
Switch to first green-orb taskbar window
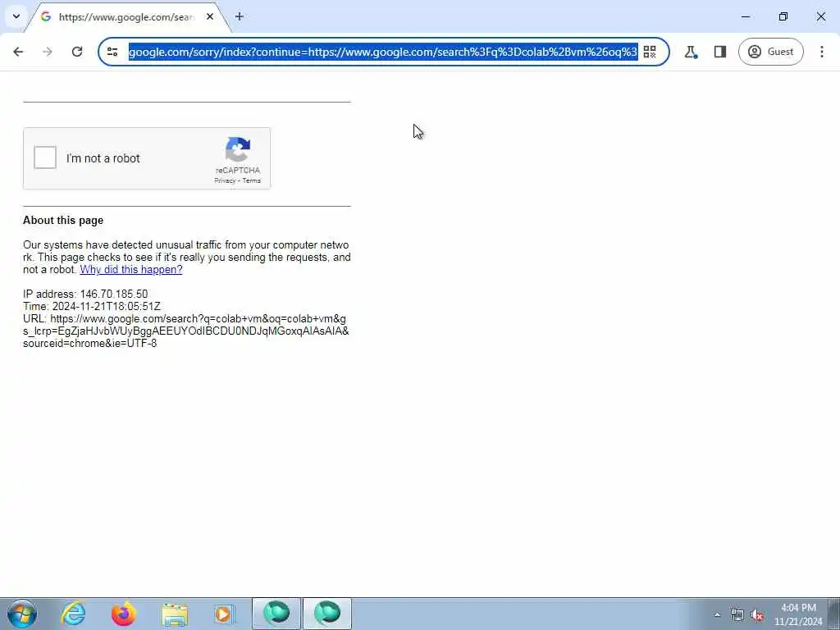click(276, 614)
